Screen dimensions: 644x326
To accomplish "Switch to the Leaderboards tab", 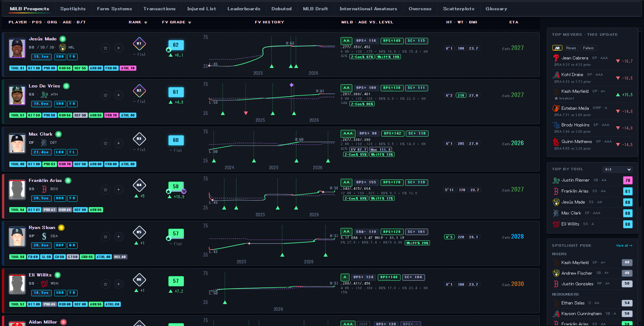I will 244,9.
